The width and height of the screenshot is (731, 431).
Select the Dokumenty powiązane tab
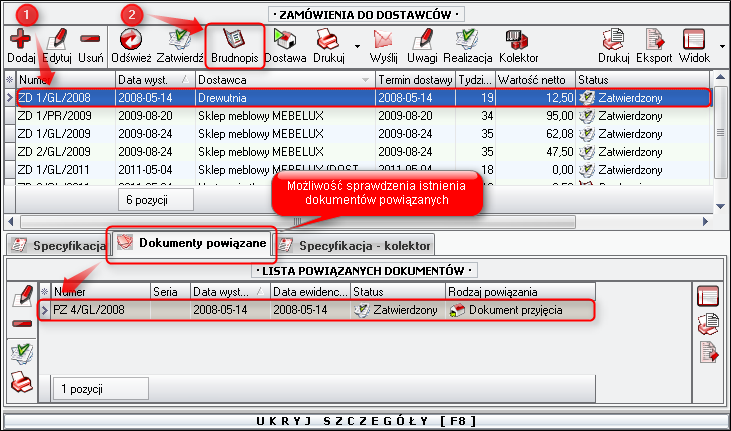tap(191, 244)
